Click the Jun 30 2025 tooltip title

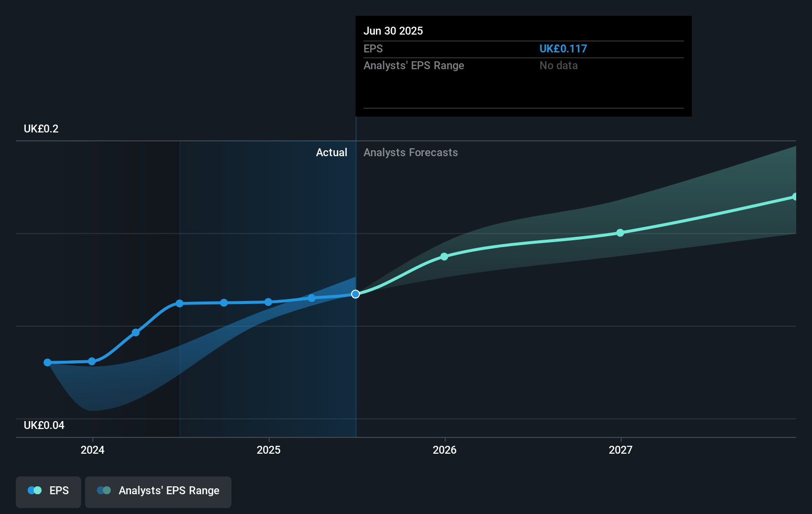tap(393, 31)
